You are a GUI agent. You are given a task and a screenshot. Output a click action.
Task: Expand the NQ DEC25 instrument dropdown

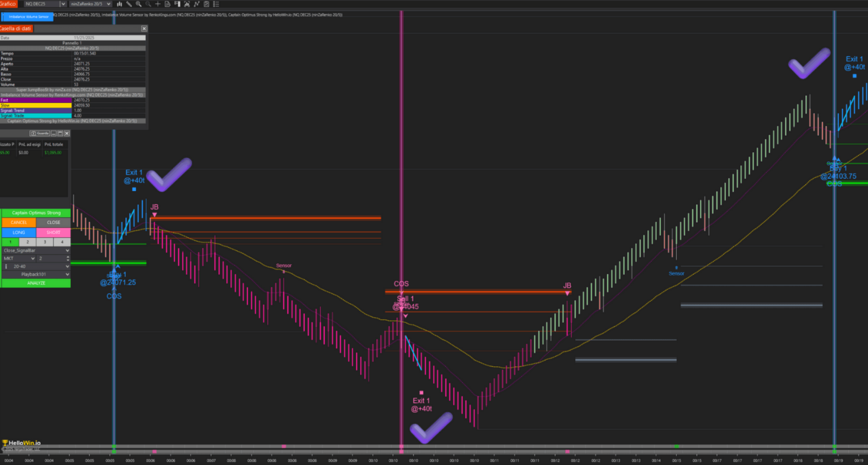point(63,4)
